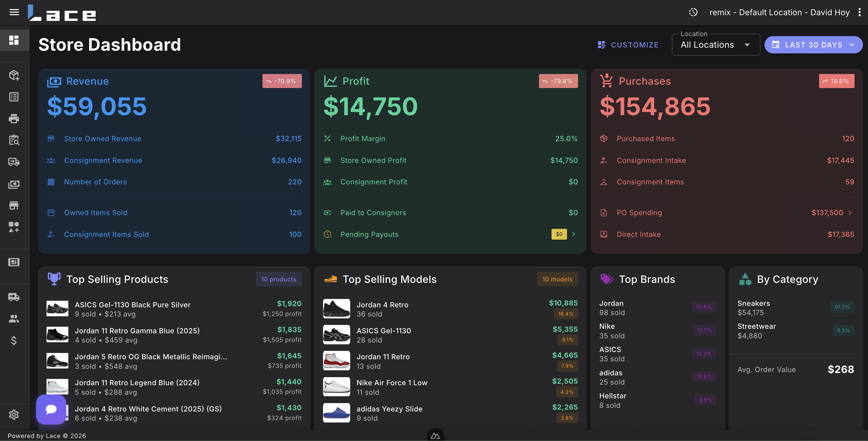Open ASICS Gel-1130 Black Pure Silver thumbnail
868x441 pixels.
coord(57,309)
